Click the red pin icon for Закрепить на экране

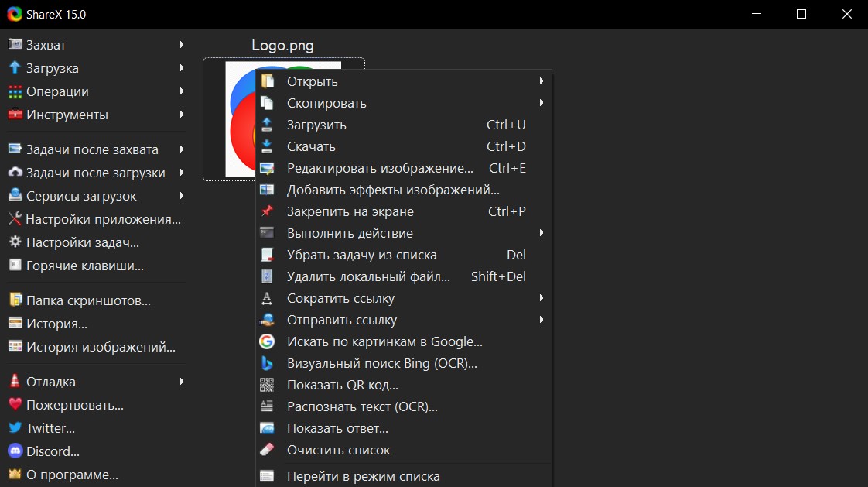tap(267, 211)
